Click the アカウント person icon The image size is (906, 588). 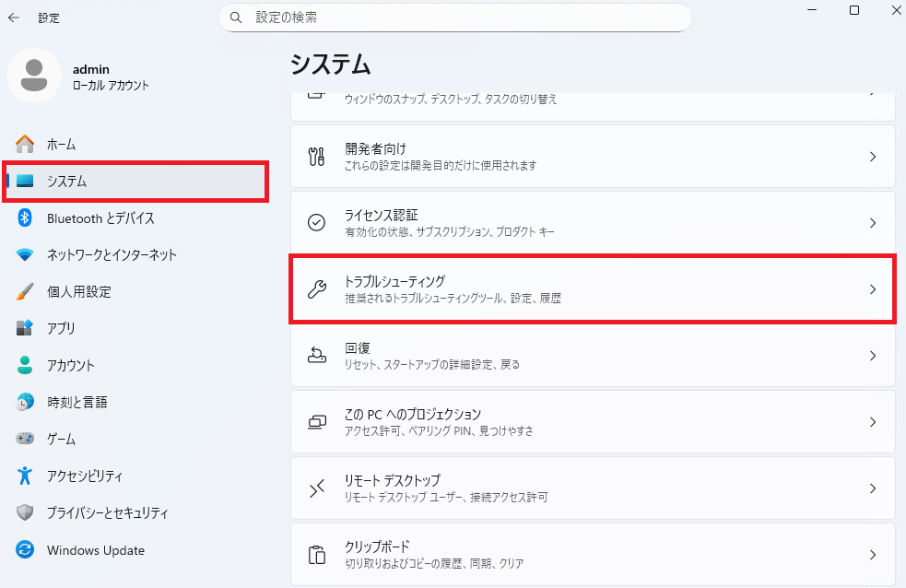coord(25,365)
